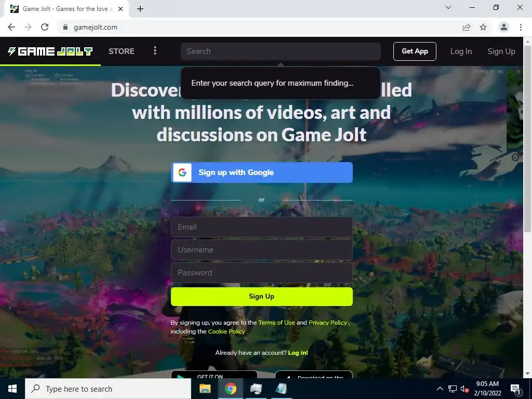Go back with the browser back arrow
Screen dimensions: 532x399
[x=11, y=27]
